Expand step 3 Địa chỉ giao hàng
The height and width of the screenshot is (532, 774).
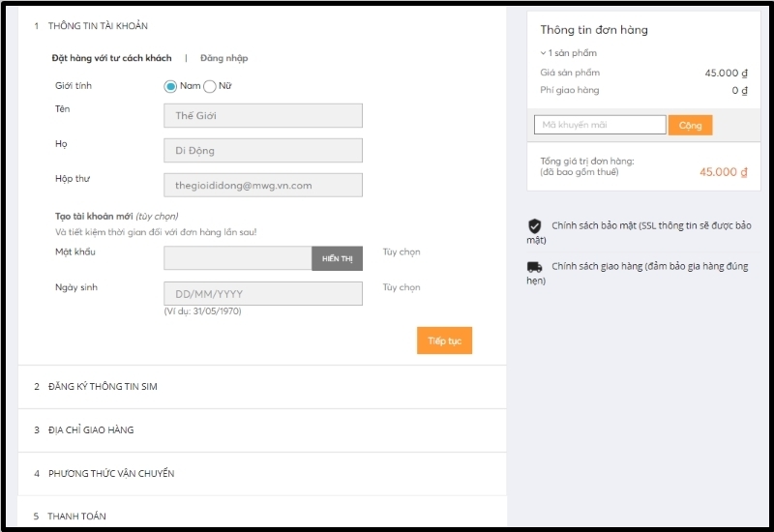[x=262, y=429]
